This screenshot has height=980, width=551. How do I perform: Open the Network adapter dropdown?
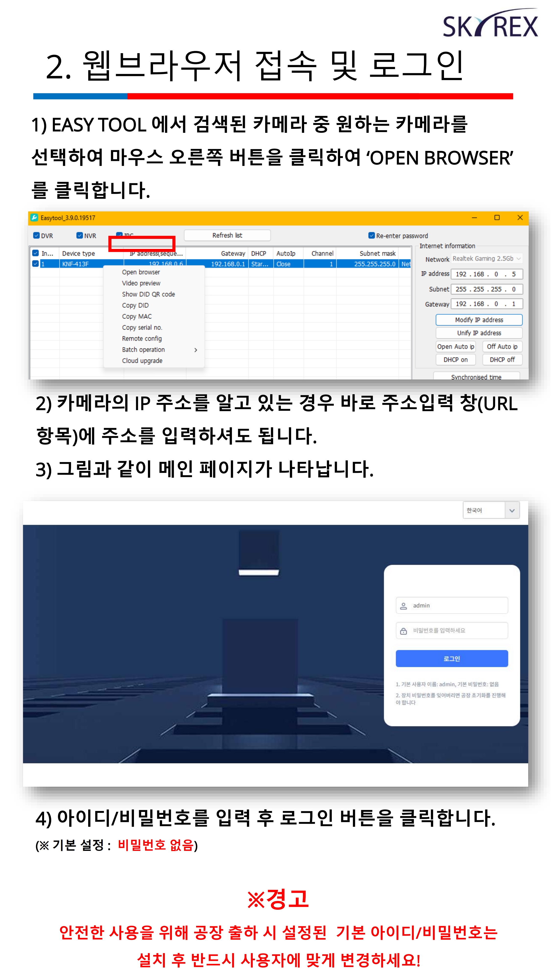[x=487, y=259]
